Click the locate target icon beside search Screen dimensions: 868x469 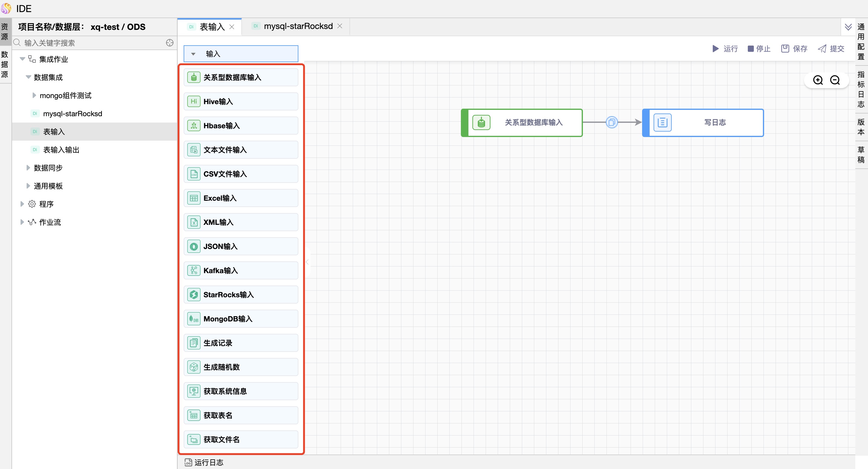pos(170,43)
